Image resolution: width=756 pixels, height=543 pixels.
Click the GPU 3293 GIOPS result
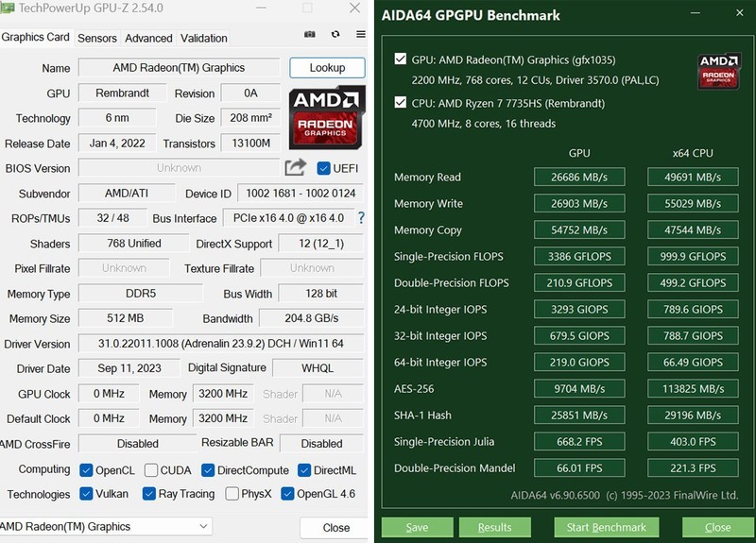tap(579, 310)
